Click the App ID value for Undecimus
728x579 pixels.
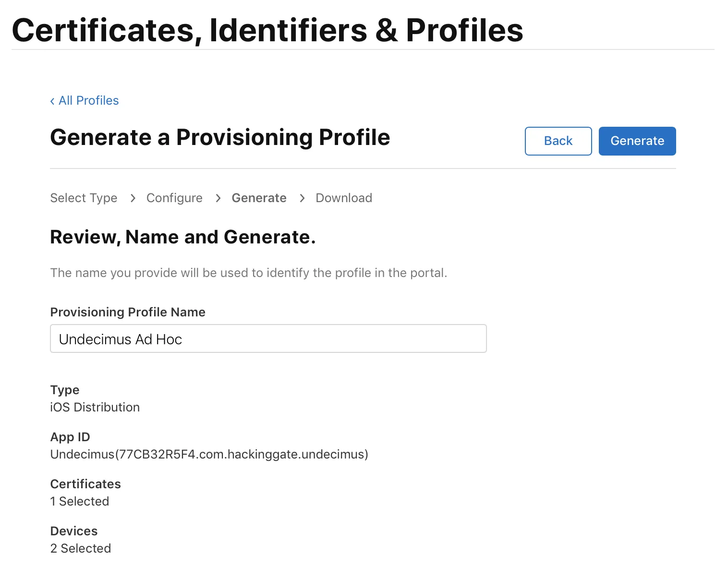point(208,454)
